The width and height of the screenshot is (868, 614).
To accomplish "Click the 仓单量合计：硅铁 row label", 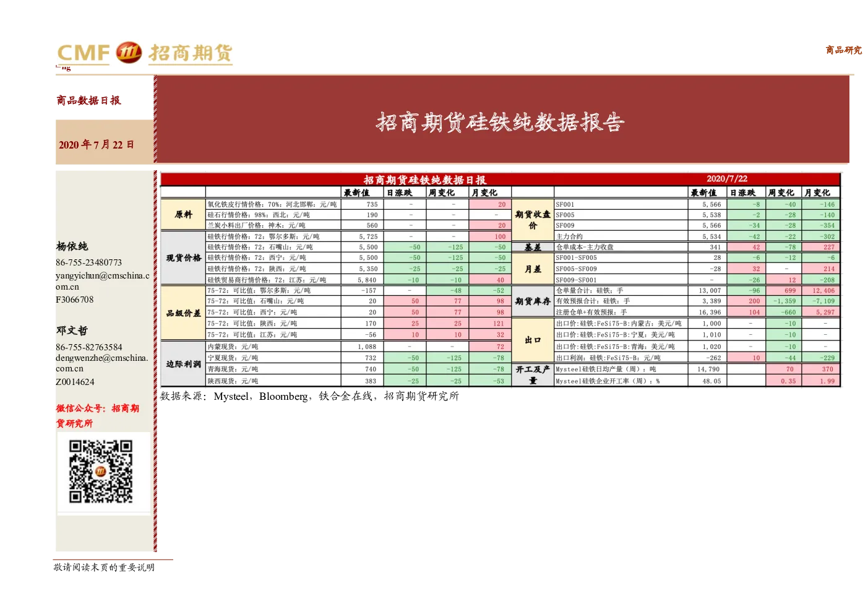I will (x=590, y=290).
